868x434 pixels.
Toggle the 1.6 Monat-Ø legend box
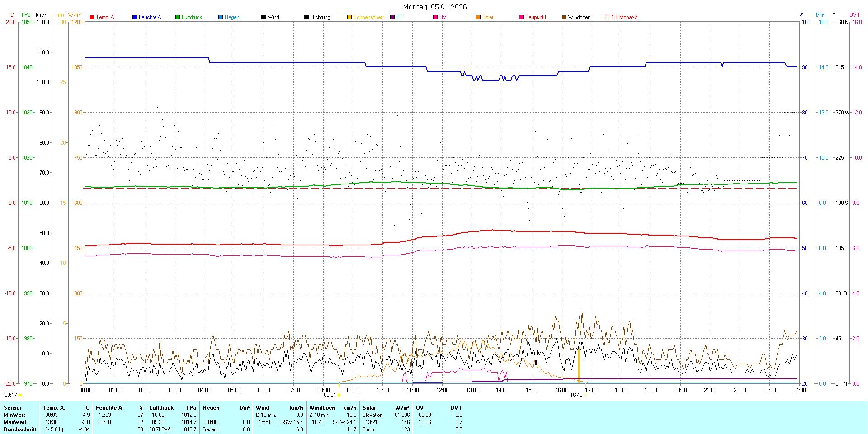(x=607, y=17)
